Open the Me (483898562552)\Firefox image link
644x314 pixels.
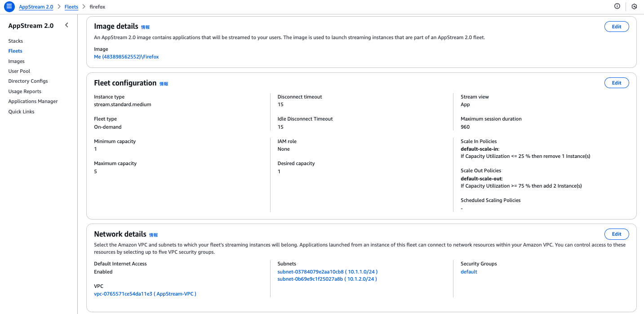click(126, 57)
